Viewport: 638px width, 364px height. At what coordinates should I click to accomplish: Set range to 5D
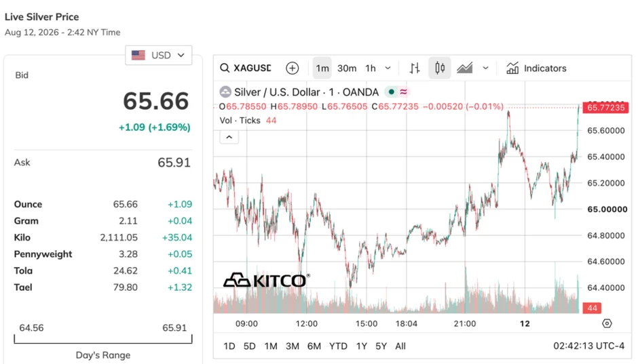pyautogui.click(x=249, y=346)
